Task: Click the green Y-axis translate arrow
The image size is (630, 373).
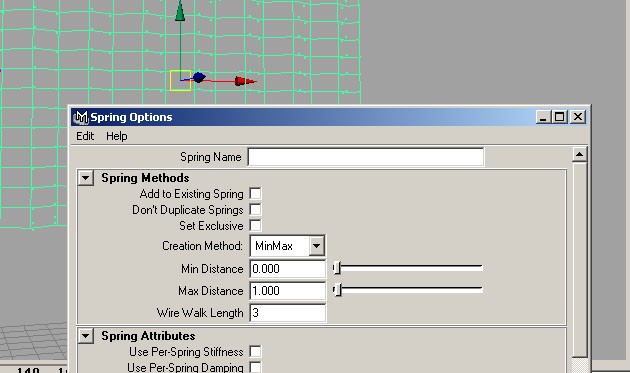Action: (x=180, y=11)
